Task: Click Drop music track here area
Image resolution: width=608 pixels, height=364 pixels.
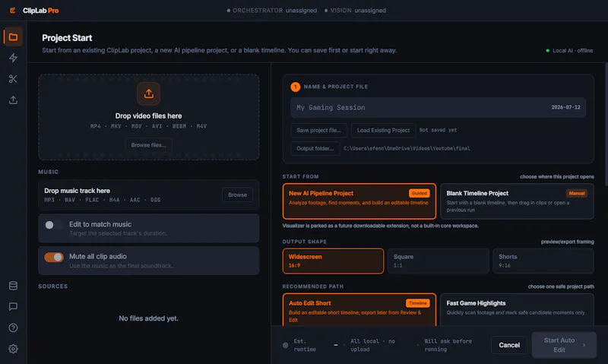Action: [148, 195]
